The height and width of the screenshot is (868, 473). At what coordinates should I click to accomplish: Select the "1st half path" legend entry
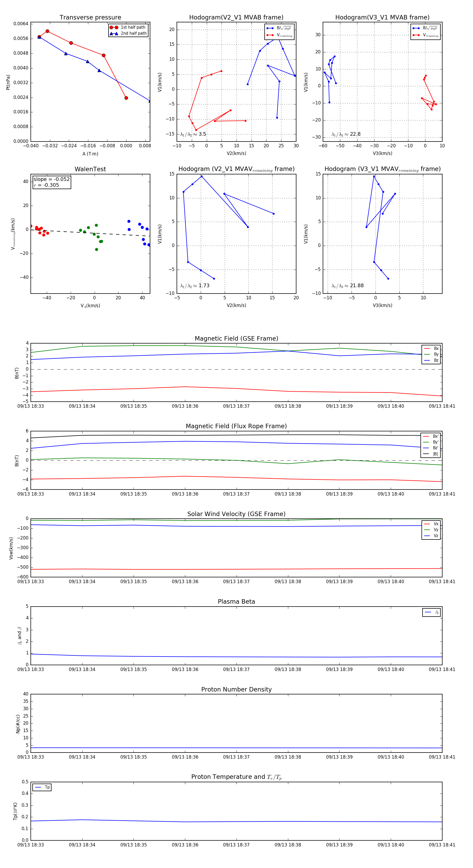click(128, 27)
